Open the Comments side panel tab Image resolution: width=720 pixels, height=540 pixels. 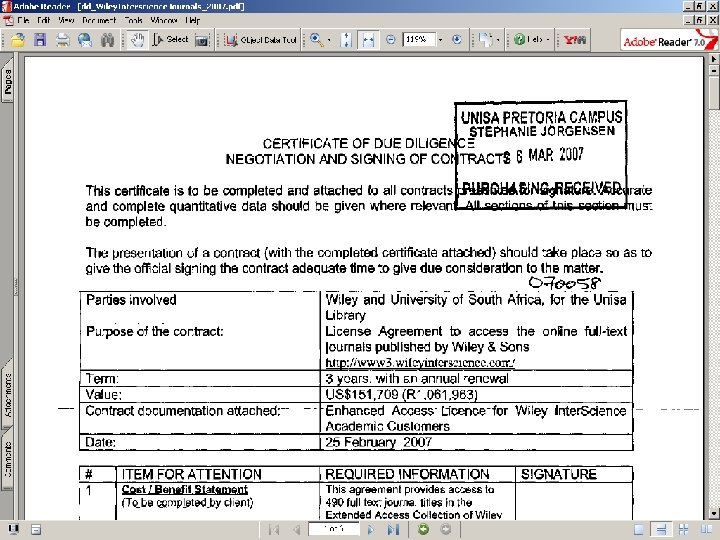pyautogui.click(x=8, y=459)
